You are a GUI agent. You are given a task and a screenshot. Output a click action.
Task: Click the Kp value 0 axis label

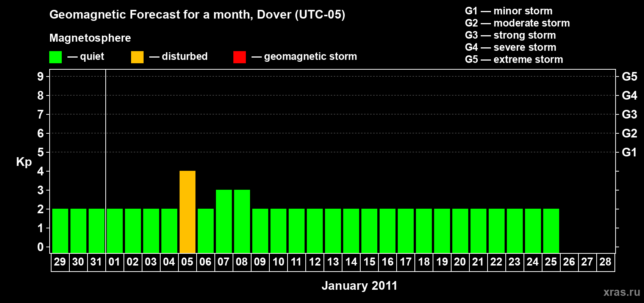41,247
